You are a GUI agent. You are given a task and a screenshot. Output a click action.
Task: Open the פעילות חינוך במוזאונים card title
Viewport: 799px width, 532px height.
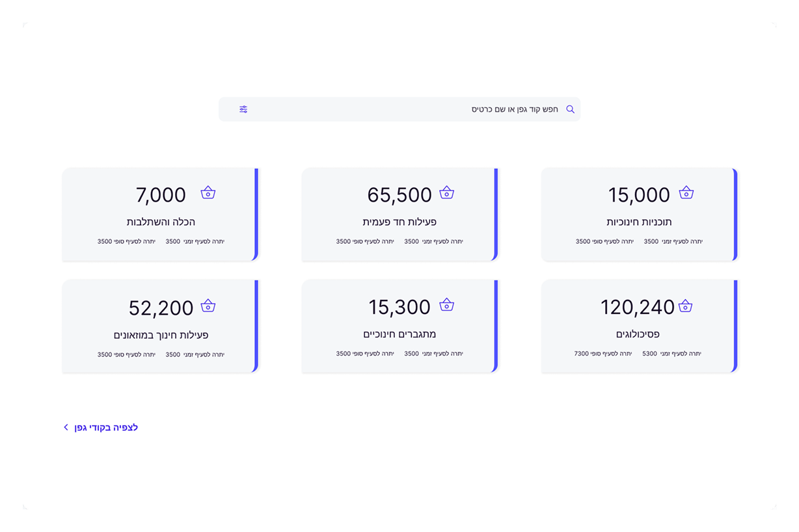coord(161,335)
